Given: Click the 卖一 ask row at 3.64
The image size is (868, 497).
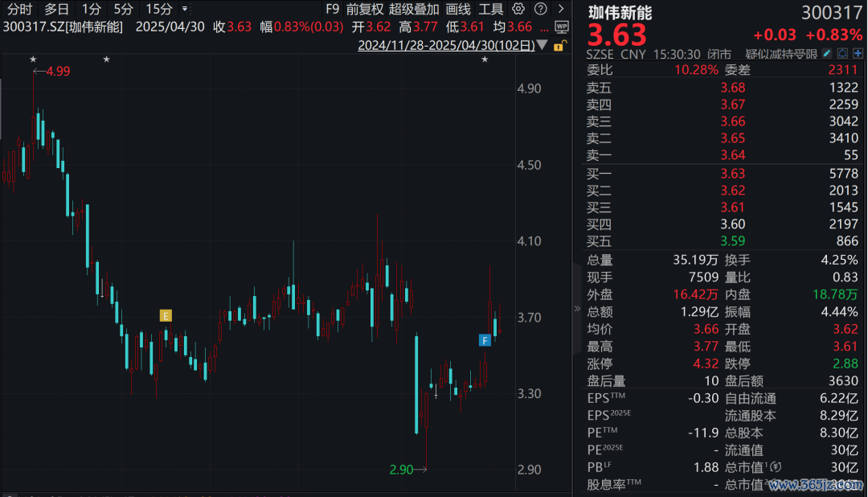Looking at the screenshot, I should [x=723, y=155].
